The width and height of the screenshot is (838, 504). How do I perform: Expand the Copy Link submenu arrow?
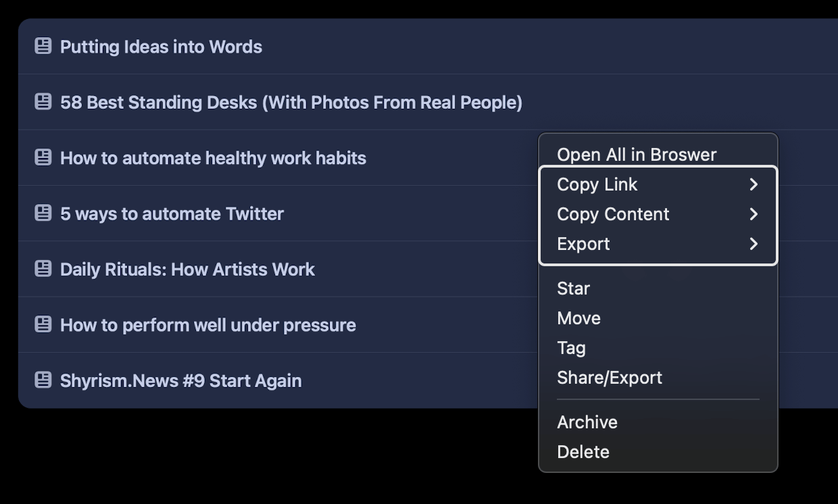tap(754, 184)
